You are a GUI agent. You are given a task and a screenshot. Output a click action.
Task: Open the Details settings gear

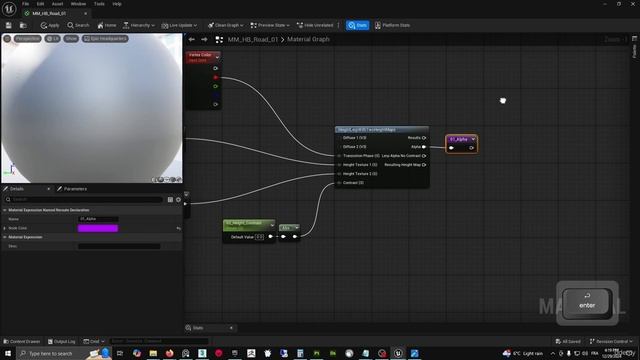(x=178, y=200)
